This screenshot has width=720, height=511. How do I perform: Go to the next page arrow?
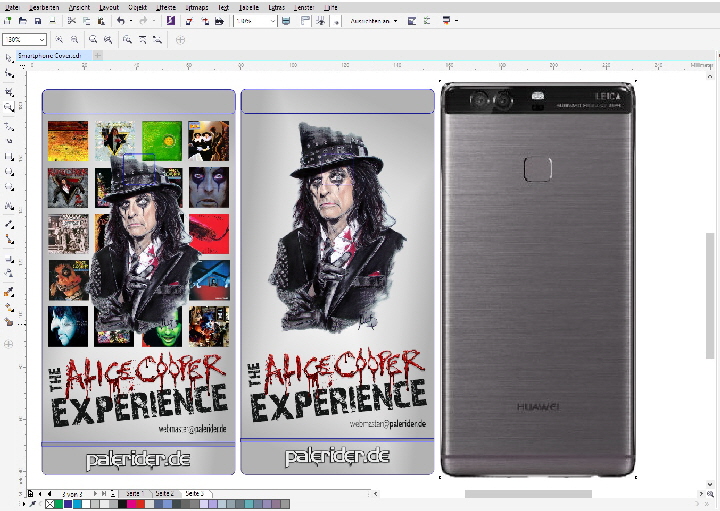(x=95, y=494)
